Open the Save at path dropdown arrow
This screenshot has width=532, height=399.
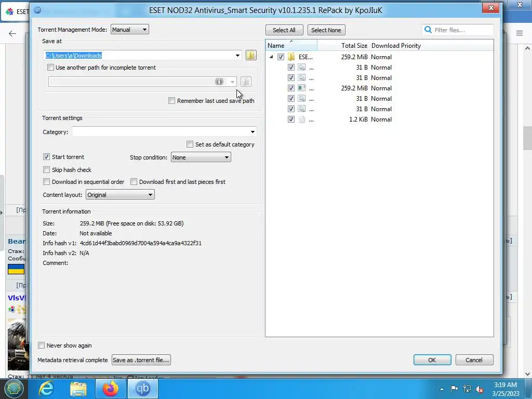point(237,55)
